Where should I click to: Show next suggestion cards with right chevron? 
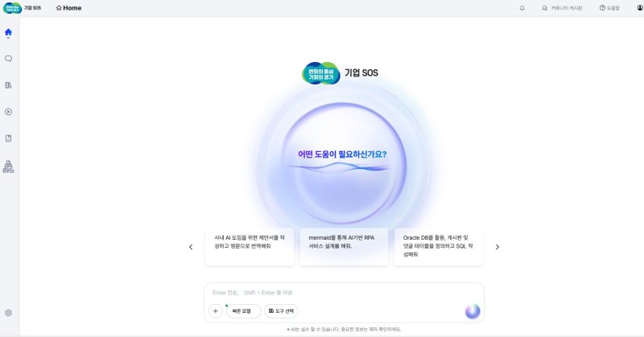pyautogui.click(x=497, y=247)
